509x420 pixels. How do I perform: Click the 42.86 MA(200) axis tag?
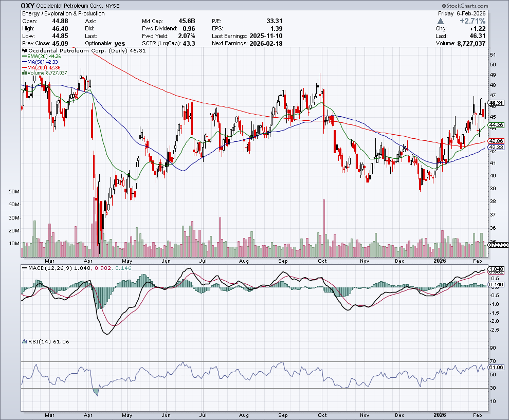[496, 141]
